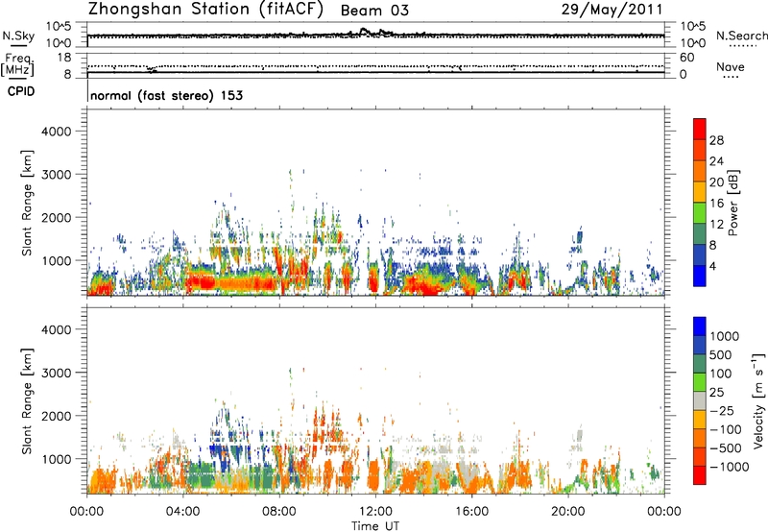This screenshot has height=532, width=768.
Task: Click power scale value '4'
Action: pyautogui.click(x=712, y=267)
